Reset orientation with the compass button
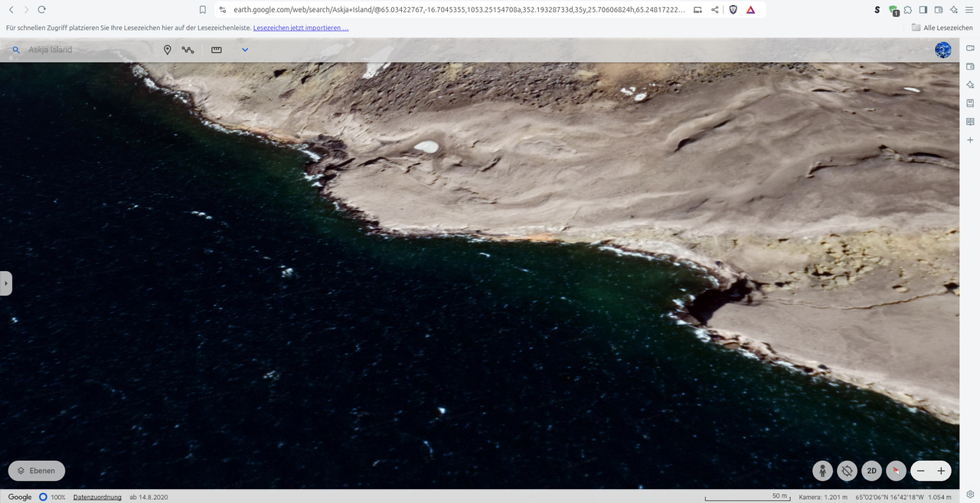980x503 pixels. click(896, 471)
